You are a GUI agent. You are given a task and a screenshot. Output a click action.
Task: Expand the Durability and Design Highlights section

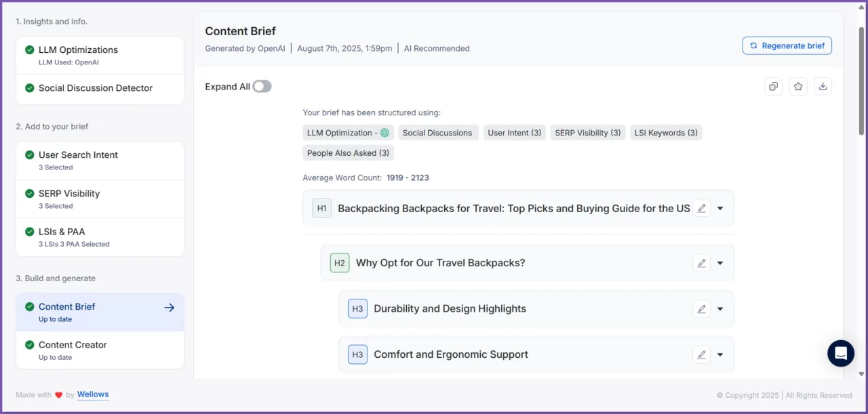click(x=720, y=309)
